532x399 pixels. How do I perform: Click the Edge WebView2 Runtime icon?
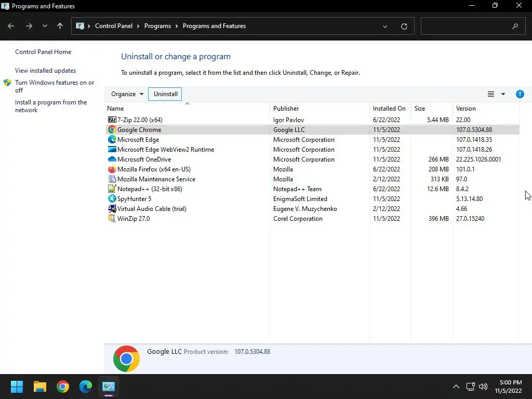click(x=112, y=149)
